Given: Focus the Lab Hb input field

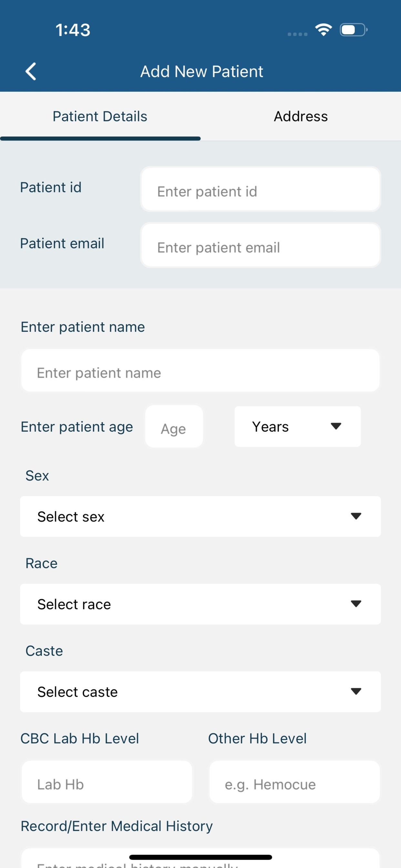Looking at the screenshot, I should point(107,782).
